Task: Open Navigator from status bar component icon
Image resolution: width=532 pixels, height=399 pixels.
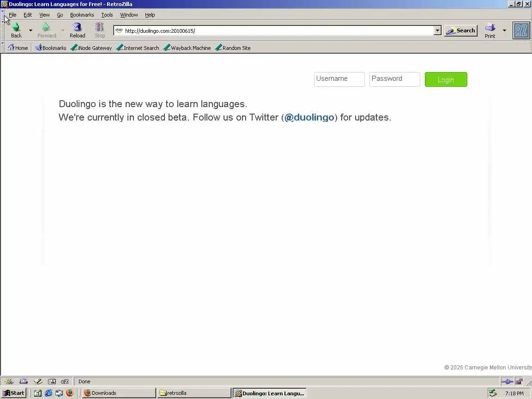Action: point(9,381)
